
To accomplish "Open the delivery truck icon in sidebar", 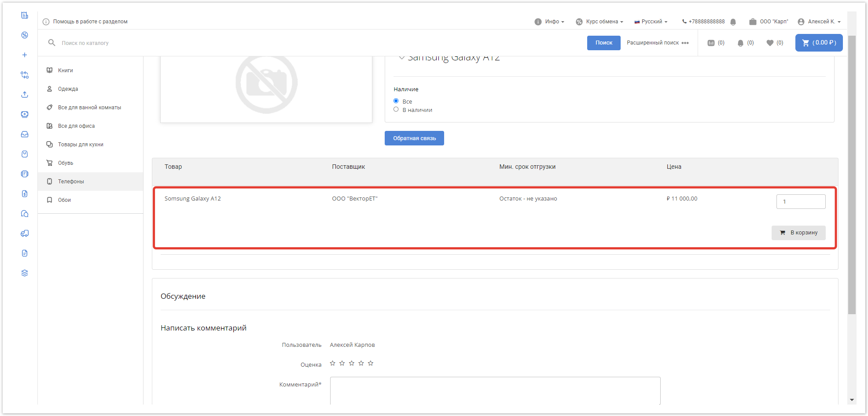I will 25,234.
